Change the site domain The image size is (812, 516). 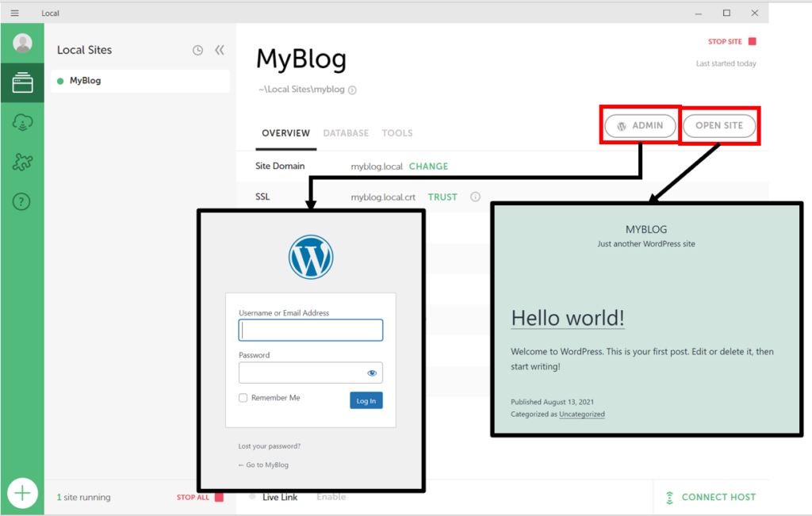coord(428,166)
